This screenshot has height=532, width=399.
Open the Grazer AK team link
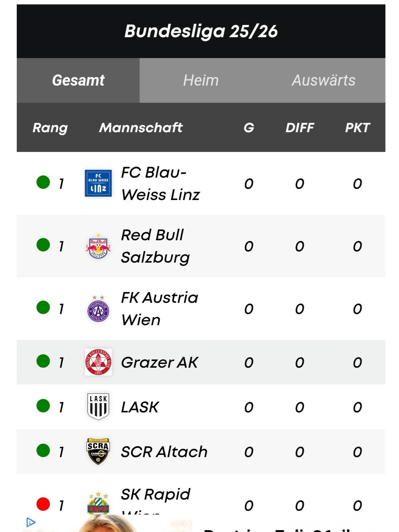point(160,362)
